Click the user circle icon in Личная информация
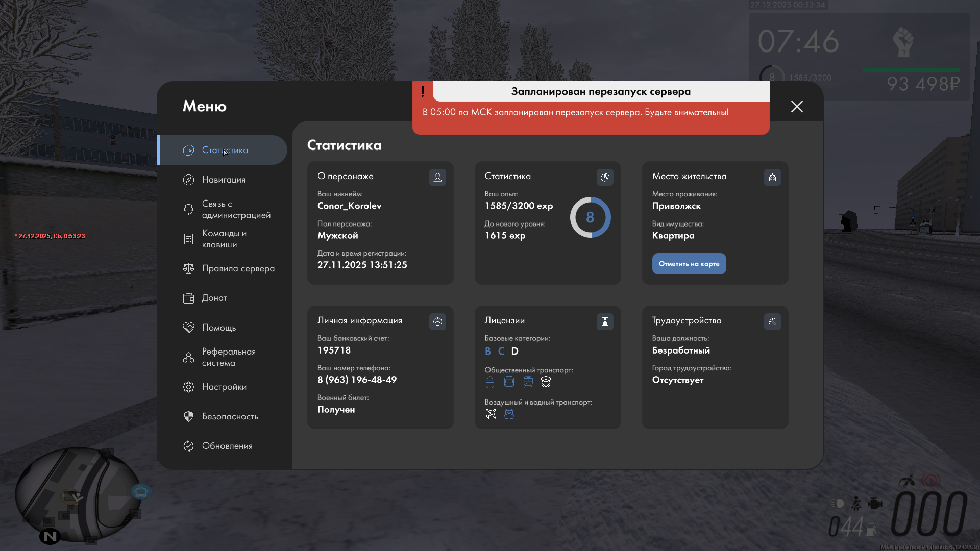 (x=437, y=321)
